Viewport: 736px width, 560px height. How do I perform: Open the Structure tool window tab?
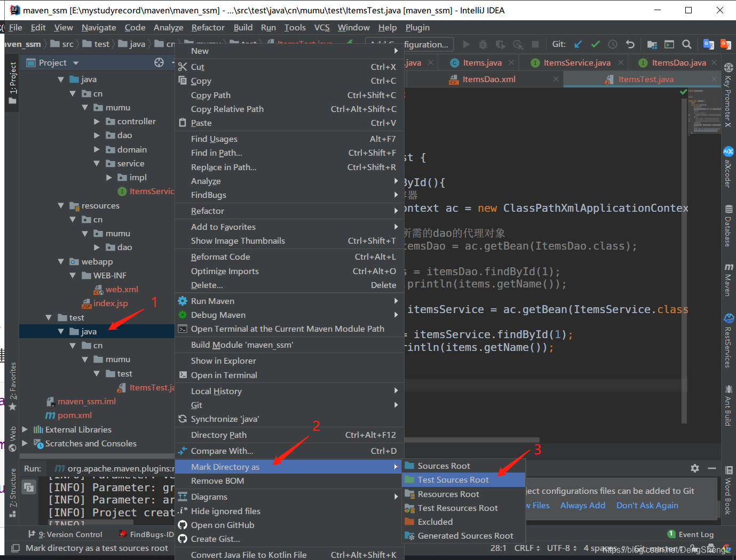[x=13, y=493]
